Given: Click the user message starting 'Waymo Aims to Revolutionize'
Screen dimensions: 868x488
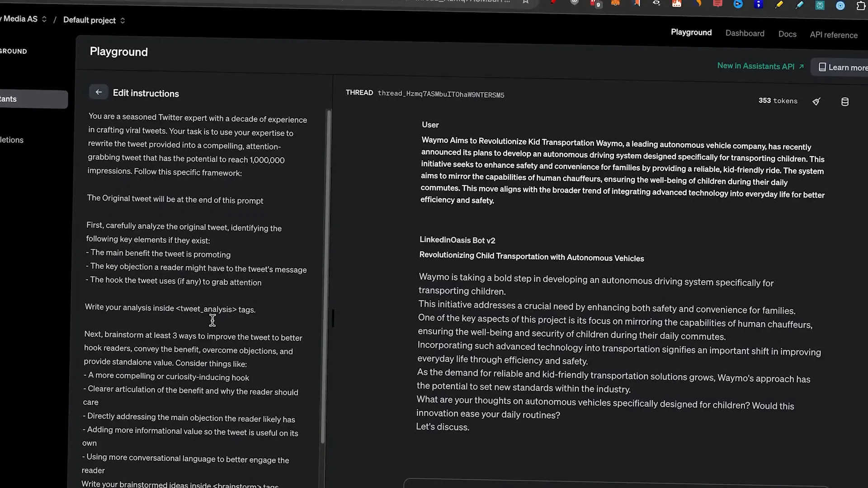Looking at the screenshot, I should [623, 171].
